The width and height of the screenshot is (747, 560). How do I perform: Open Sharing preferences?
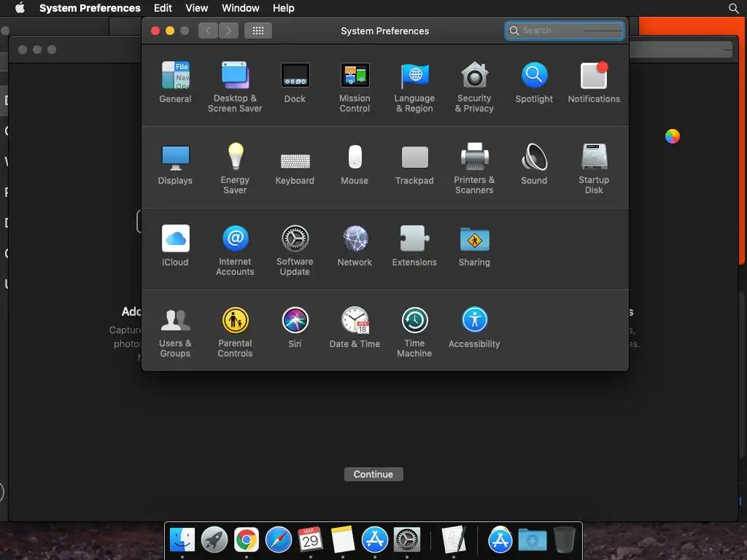[x=474, y=246]
